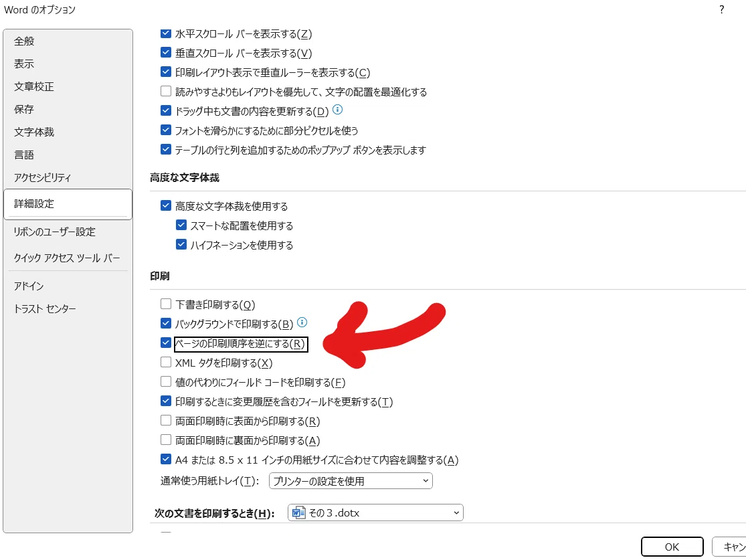Open the アドイン category
Viewport: 746px width, 560px height.
(68, 286)
